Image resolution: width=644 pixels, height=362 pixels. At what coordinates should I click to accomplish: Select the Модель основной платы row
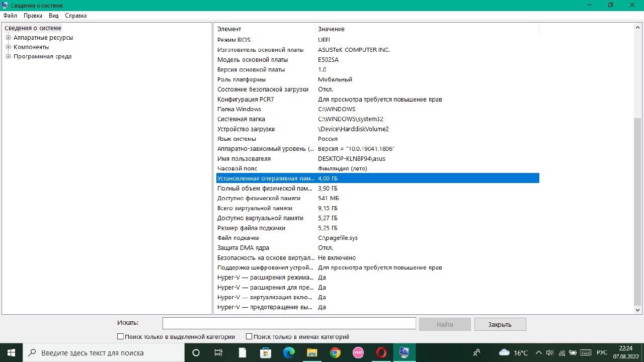377,60
